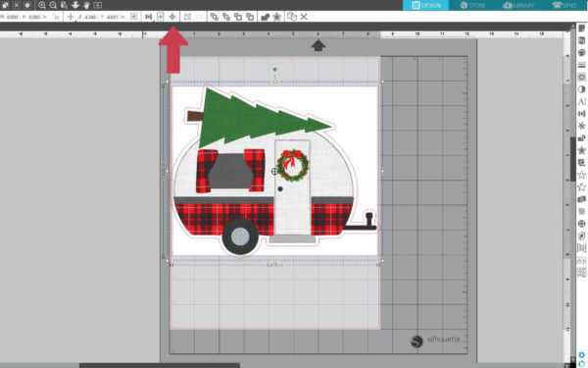Image resolution: width=588 pixels, height=368 pixels.
Task: Click the Delete X icon in the toolbar
Action: [x=304, y=17]
